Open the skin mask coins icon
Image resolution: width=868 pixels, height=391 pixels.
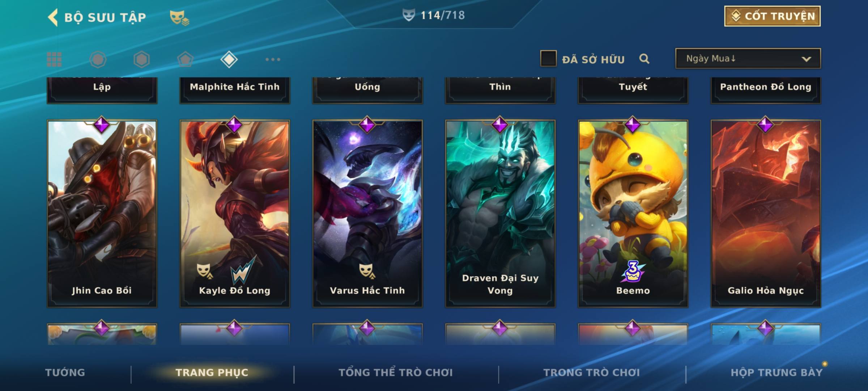[x=179, y=18]
